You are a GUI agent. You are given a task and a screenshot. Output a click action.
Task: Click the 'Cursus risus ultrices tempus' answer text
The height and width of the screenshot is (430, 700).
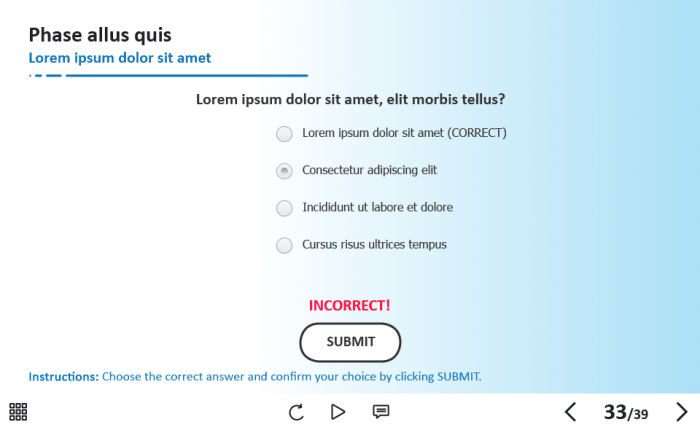(374, 244)
